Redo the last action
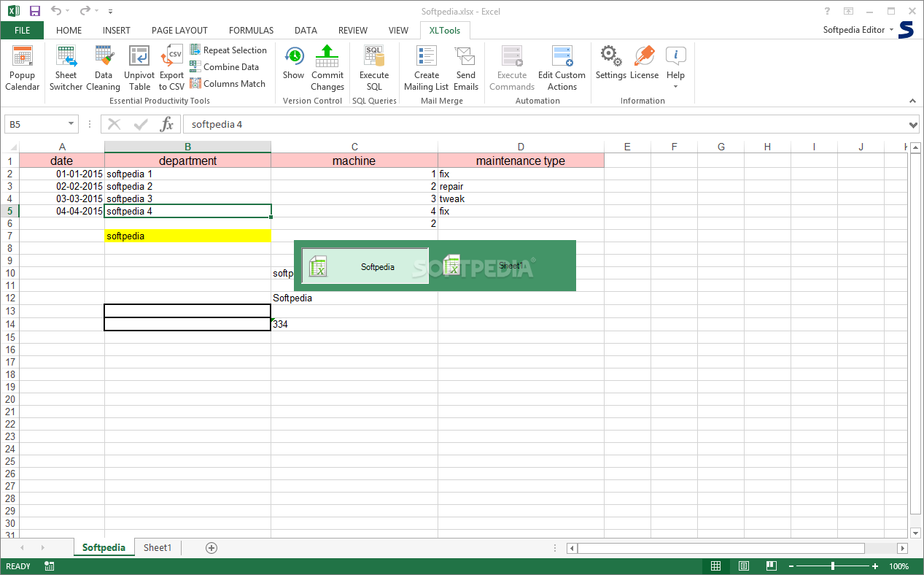924x575 pixels. pyautogui.click(x=85, y=11)
